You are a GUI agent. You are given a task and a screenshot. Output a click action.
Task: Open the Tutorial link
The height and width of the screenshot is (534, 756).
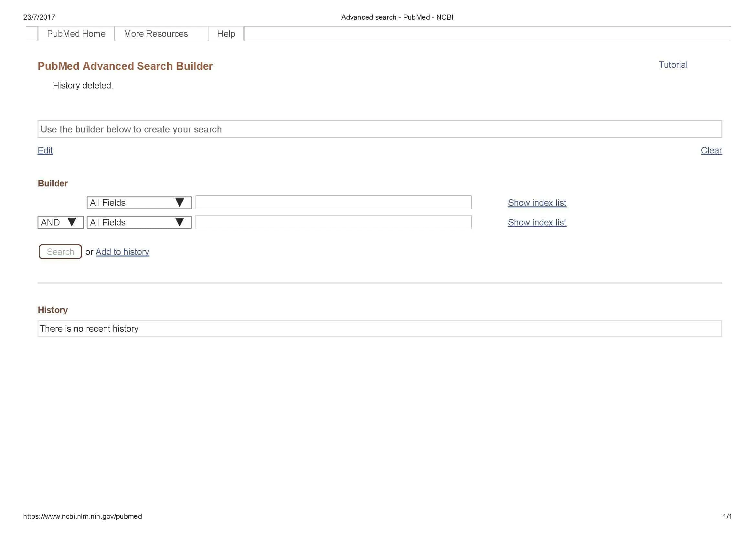coord(673,65)
